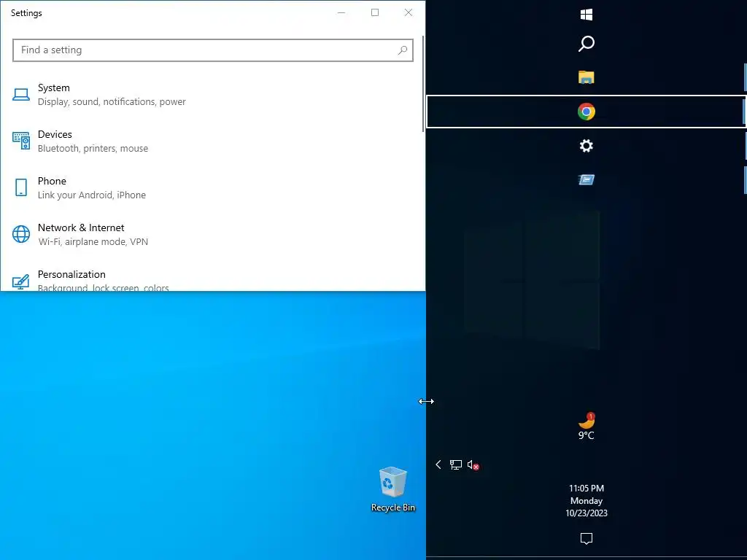Maximize the Settings window
This screenshot has width=747, height=560.
point(375,13)
